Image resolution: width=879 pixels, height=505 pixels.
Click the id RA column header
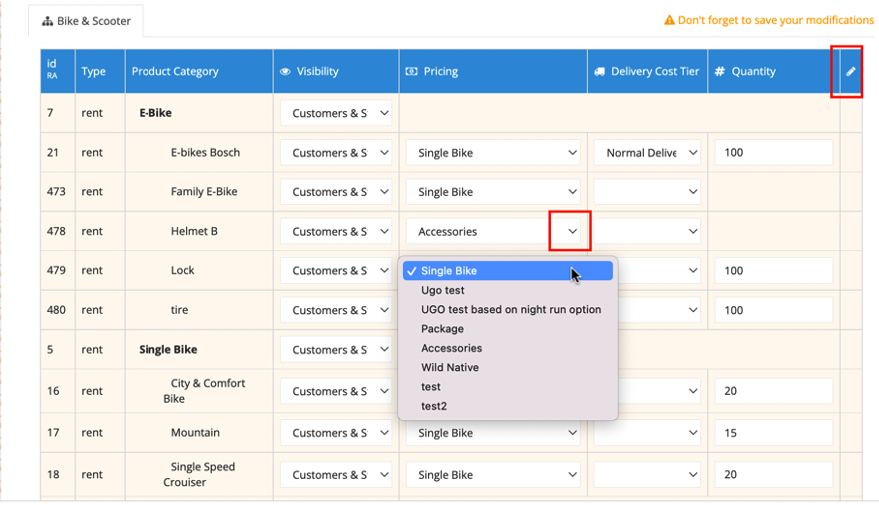pos(58,71)
